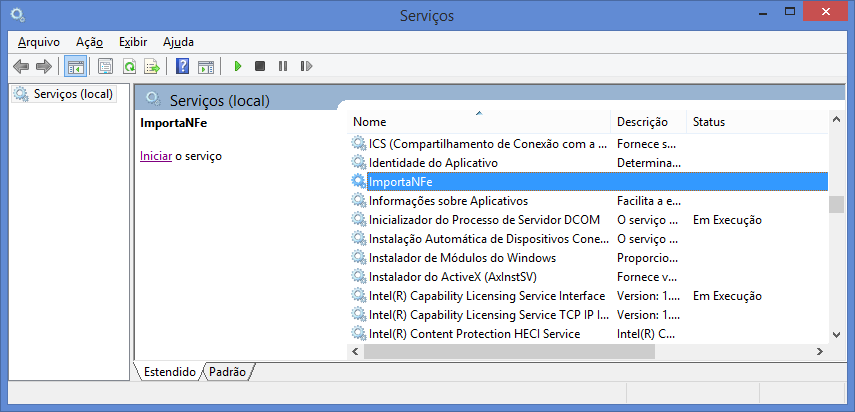This screenshot has height=412, width=855.
Task: Click the Back arrow toolbar icon
Action: 21,67
